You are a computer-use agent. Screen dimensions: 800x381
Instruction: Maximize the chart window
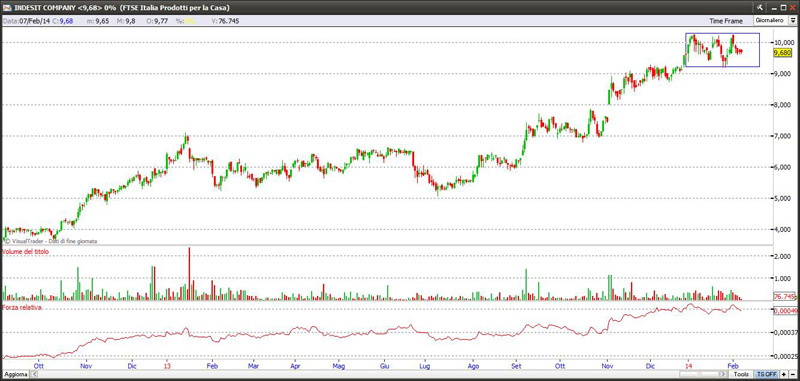[x=784, y=8]
